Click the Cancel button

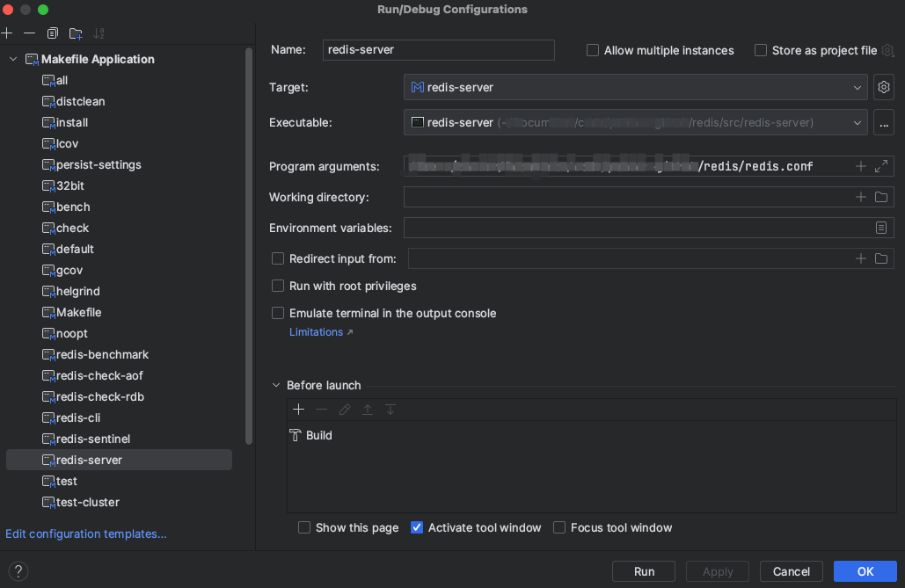tap(792, 571)
